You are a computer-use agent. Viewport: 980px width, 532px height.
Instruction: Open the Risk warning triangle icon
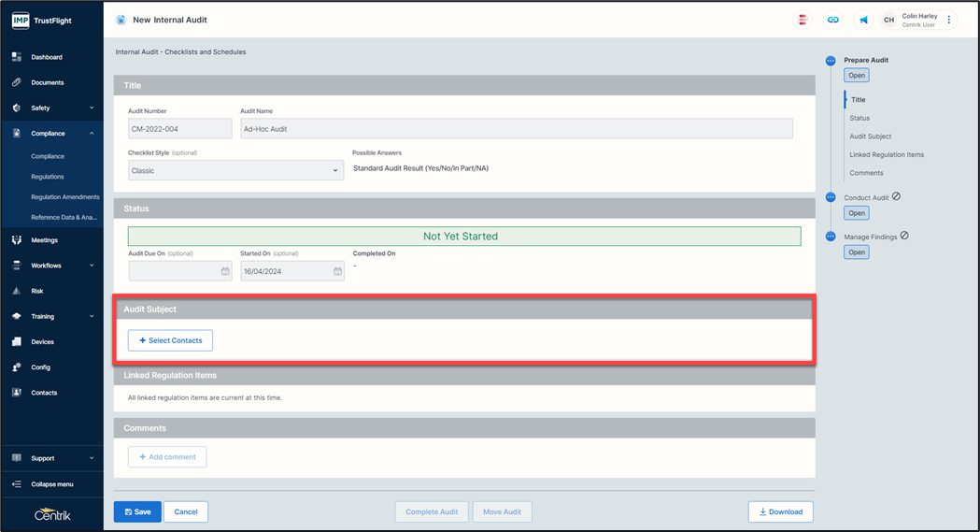pos(17,291)
